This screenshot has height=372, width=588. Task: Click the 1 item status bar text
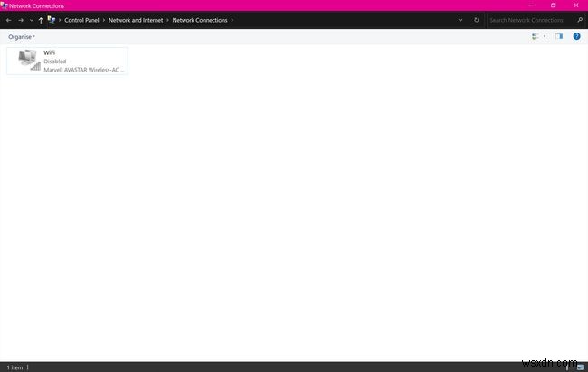pos(14,367)
